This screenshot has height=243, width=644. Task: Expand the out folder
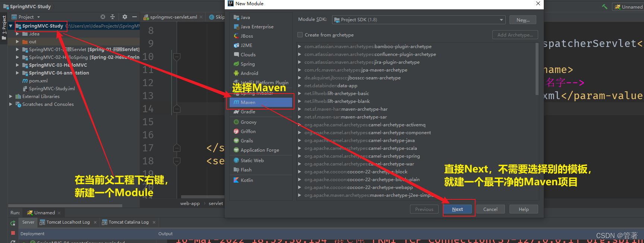pos(17,42)
